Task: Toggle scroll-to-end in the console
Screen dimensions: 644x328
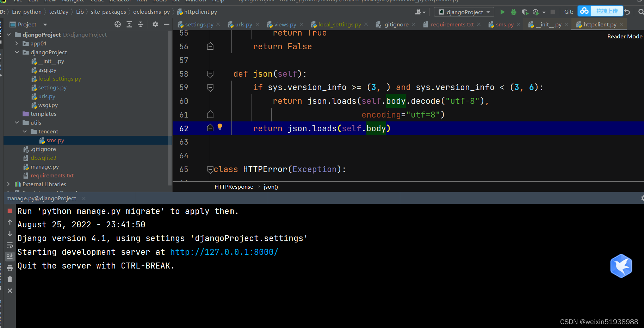Action: pyautogui.click(x=10, y=256)
